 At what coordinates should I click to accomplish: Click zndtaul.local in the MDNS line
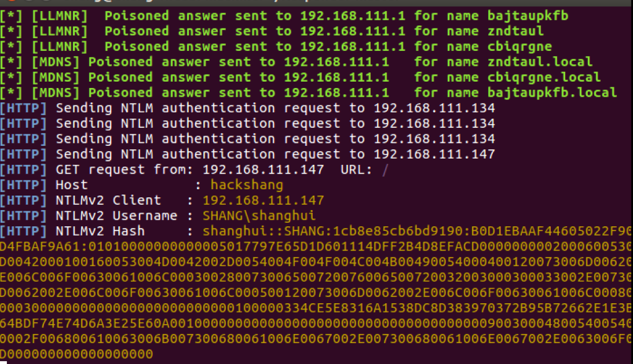(540, 62)
